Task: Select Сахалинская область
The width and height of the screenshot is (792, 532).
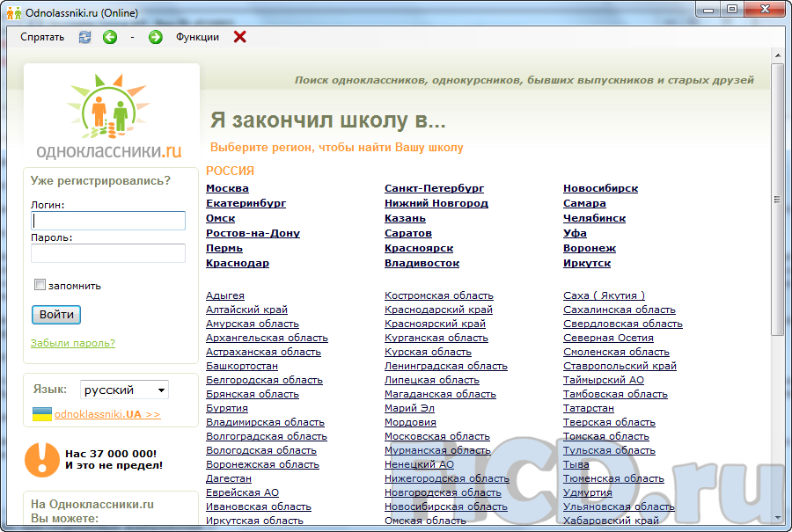Action: (x=620, y=310)
